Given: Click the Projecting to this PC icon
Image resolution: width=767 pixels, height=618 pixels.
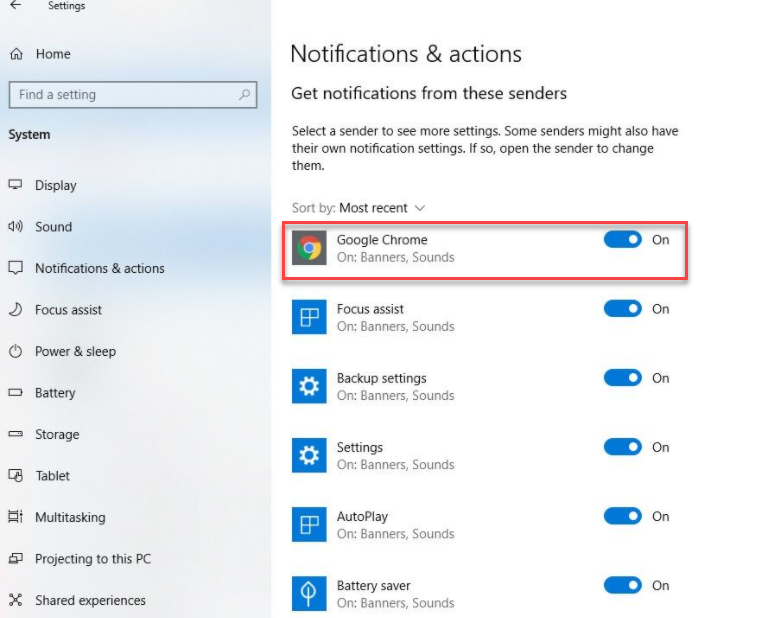Looking at the screenshot, I should coord(16,558).
